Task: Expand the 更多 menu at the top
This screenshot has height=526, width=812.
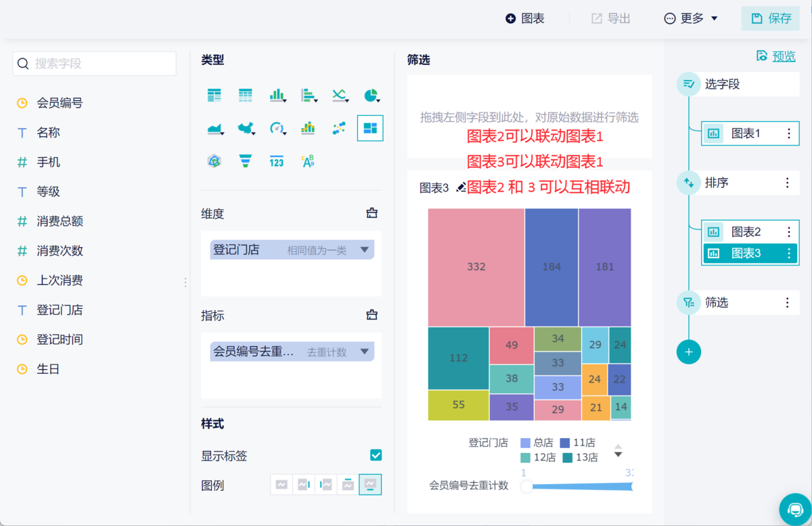Action: point(690,18)
